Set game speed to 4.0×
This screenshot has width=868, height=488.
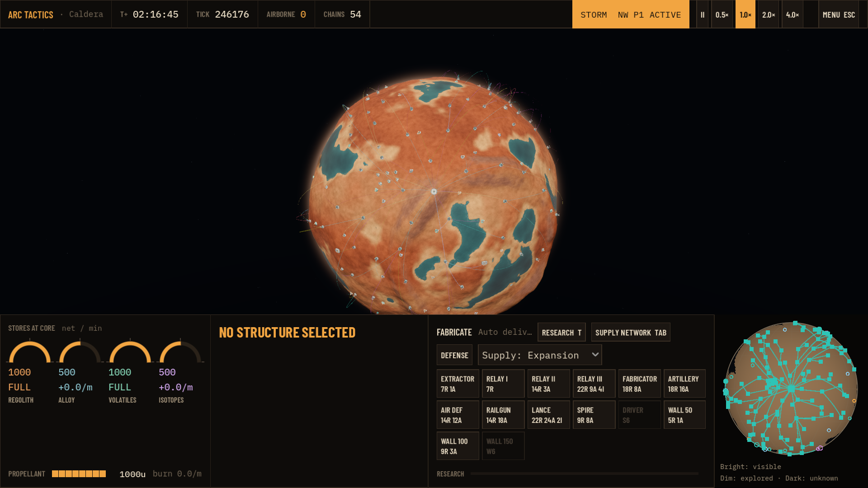point(793,14)
